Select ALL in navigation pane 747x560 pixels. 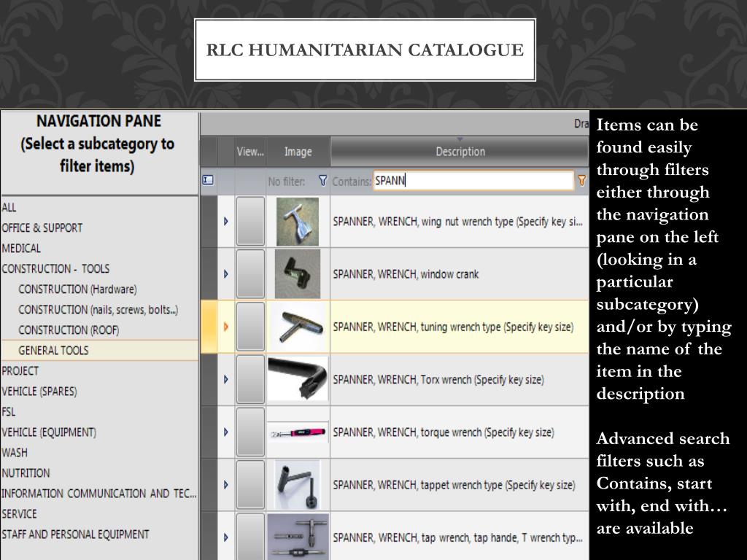coord(9,208)
